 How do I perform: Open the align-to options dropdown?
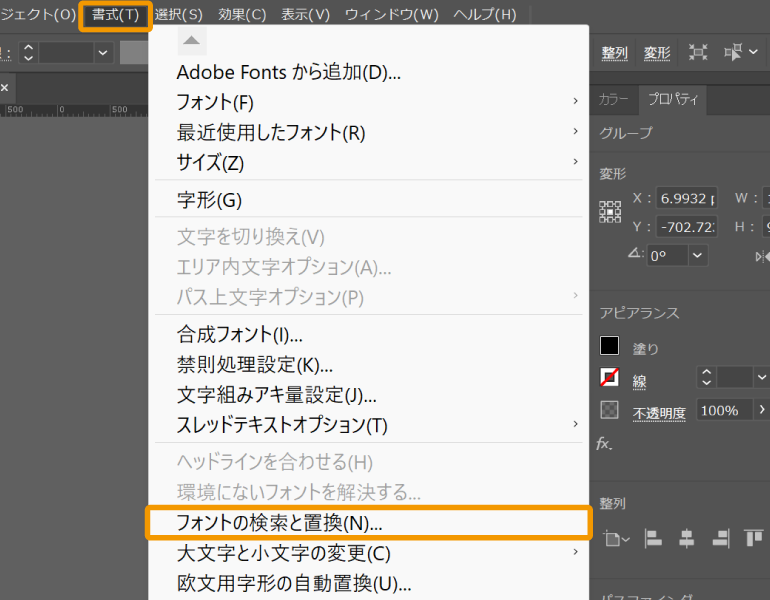616,540
